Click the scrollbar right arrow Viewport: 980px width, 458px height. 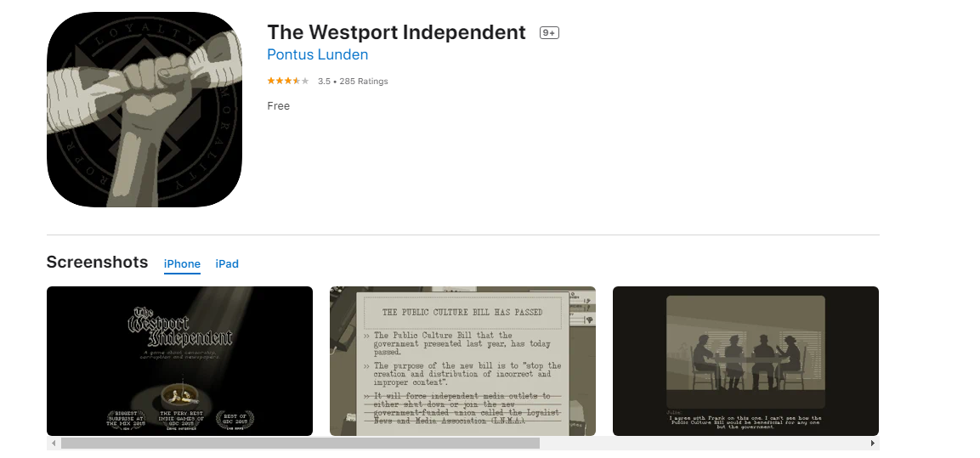873,443
